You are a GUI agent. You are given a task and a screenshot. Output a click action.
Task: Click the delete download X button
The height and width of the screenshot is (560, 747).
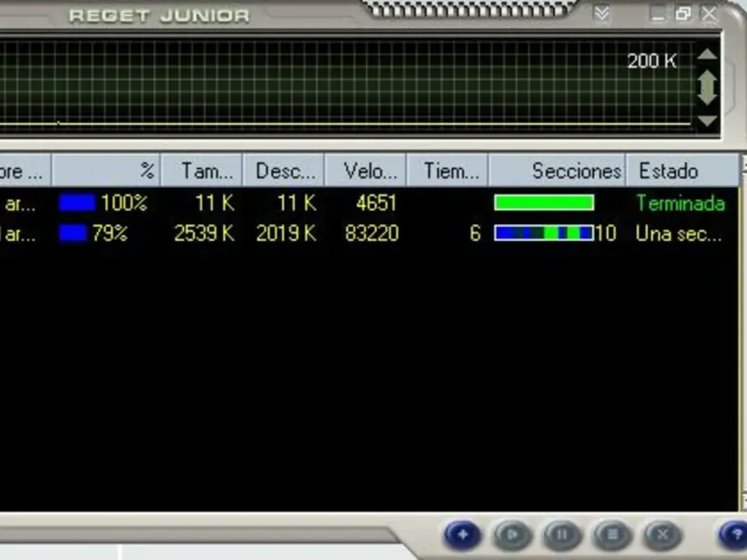point(663,535)
